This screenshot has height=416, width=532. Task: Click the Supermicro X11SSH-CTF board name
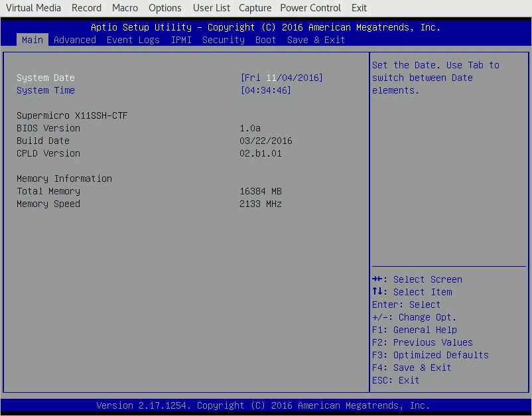[72, 115]
